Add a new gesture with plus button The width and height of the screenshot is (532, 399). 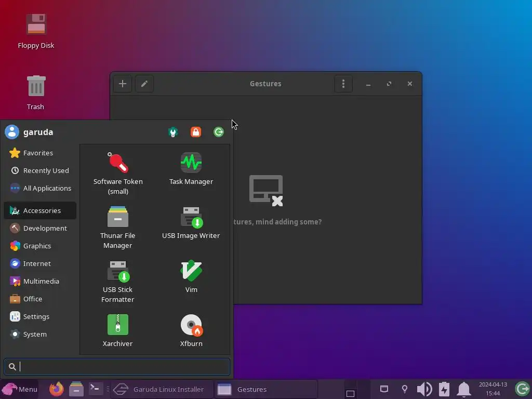tap(123, 84)
